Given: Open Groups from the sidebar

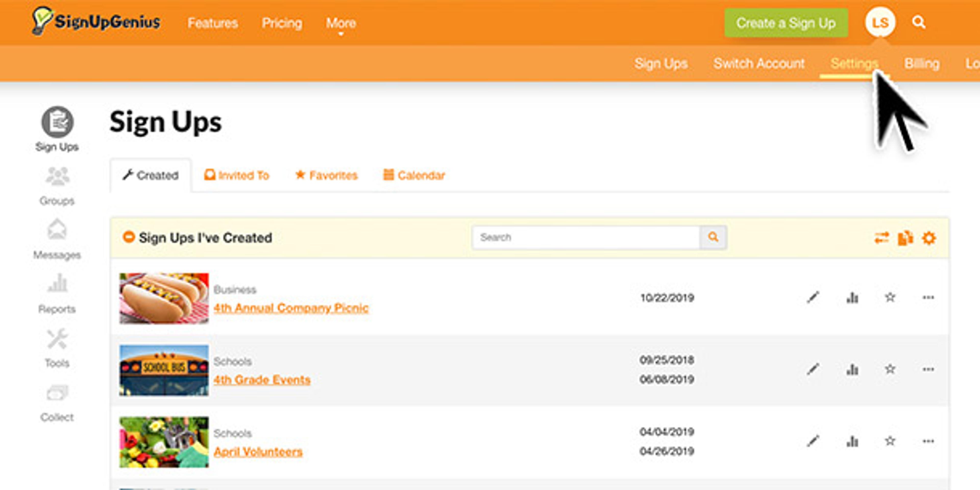Looking at the screenshot, I should [x=57, y=186].
